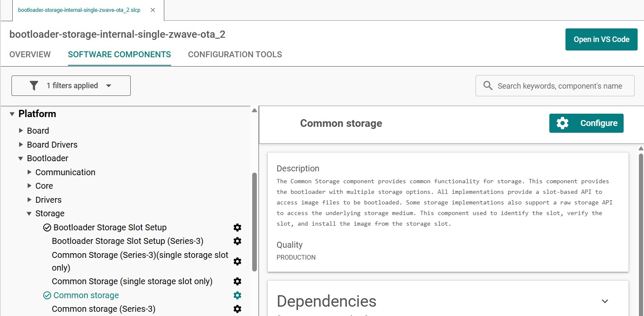Screen dimensions: 644x316
Task: Focus the component search field
Action: (x=555, y=86)
